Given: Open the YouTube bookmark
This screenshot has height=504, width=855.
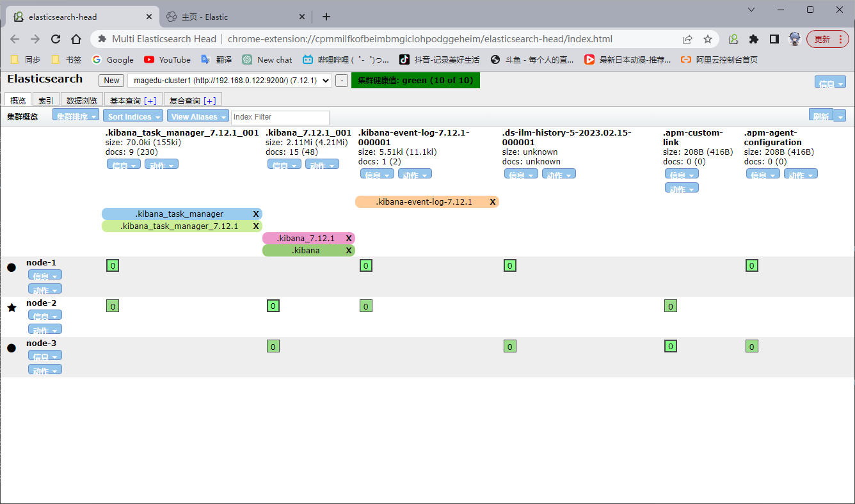Looking at the screenshot, I should (167, 59).
